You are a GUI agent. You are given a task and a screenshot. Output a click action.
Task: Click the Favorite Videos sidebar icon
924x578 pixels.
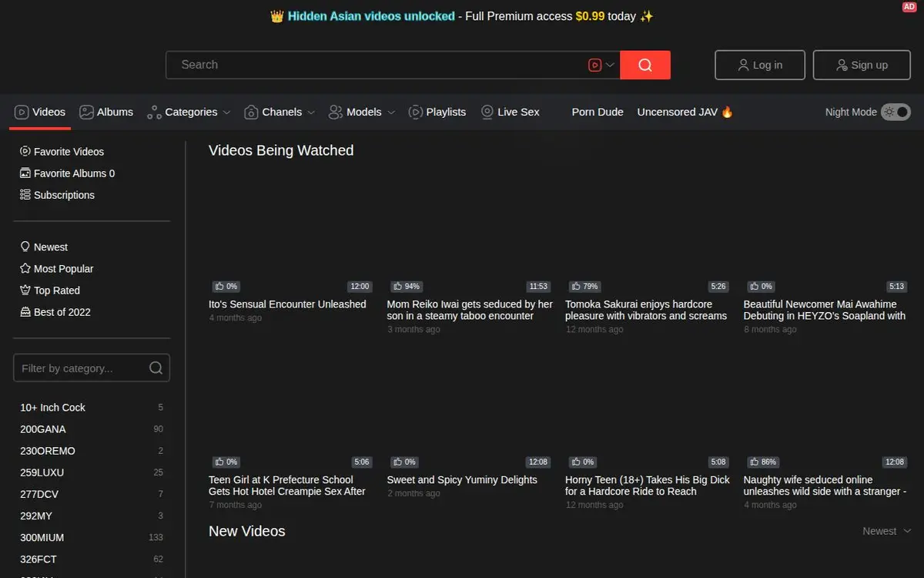25,152
